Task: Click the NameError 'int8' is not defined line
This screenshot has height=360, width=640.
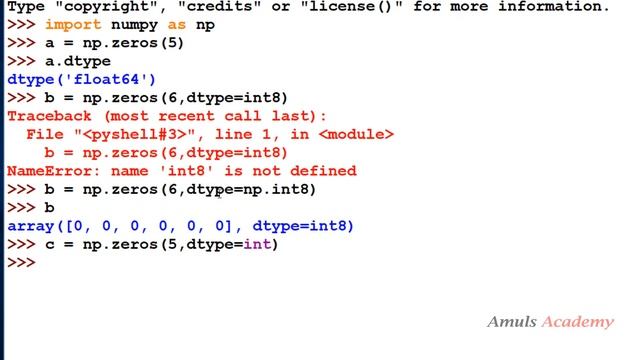Action: (182, 171)
